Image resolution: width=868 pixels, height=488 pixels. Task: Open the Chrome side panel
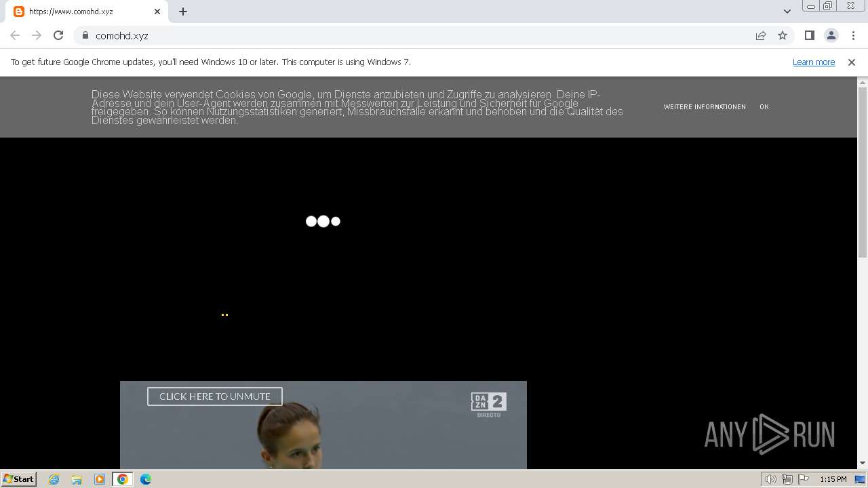[809, 35]
